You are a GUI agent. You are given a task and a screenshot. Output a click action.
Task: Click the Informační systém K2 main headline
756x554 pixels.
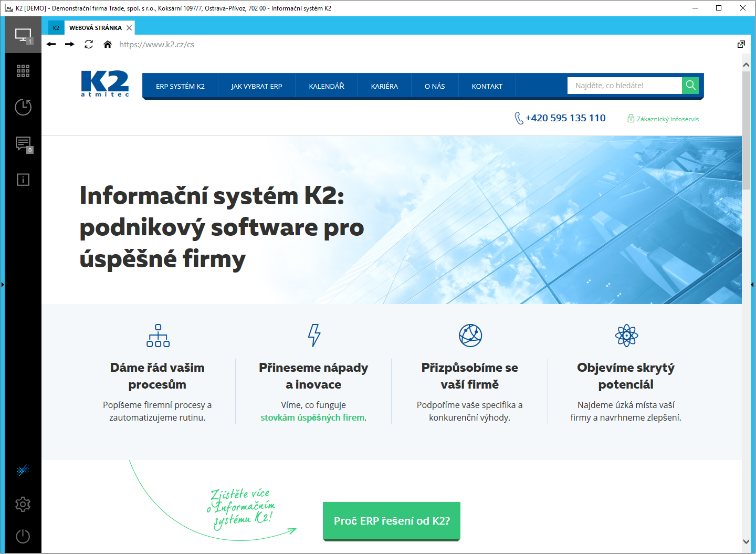coord(222,227)
